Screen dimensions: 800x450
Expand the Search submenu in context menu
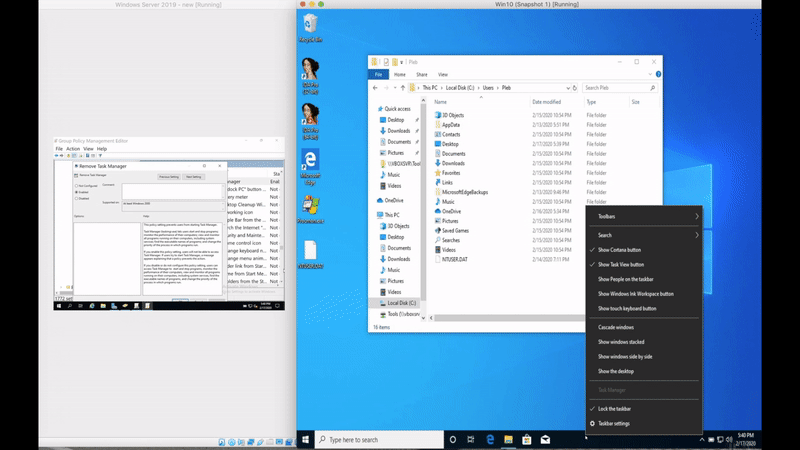coord(644,235)
